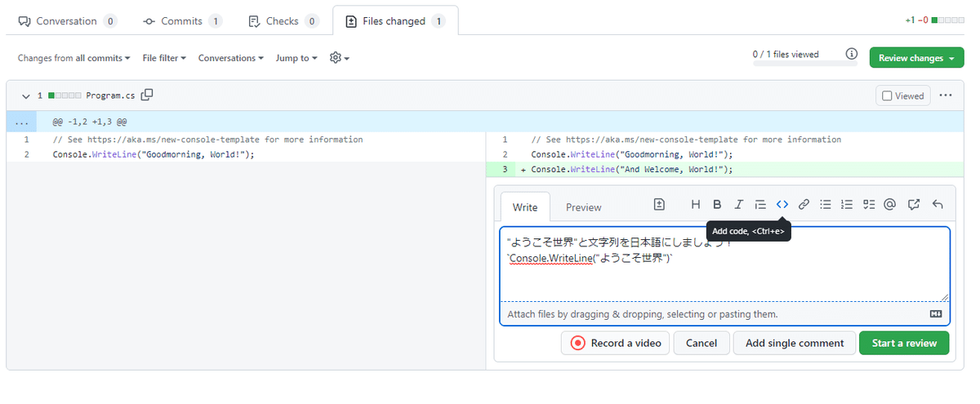This screenshot has width=980, height=404.
Task: Copy the Program.cs file path
Action: click(147, 95)
